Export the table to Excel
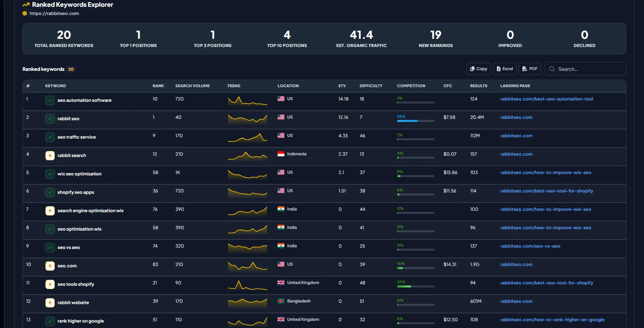The height and width of the screenshot is (328, 644). click(x=505, y=69)
